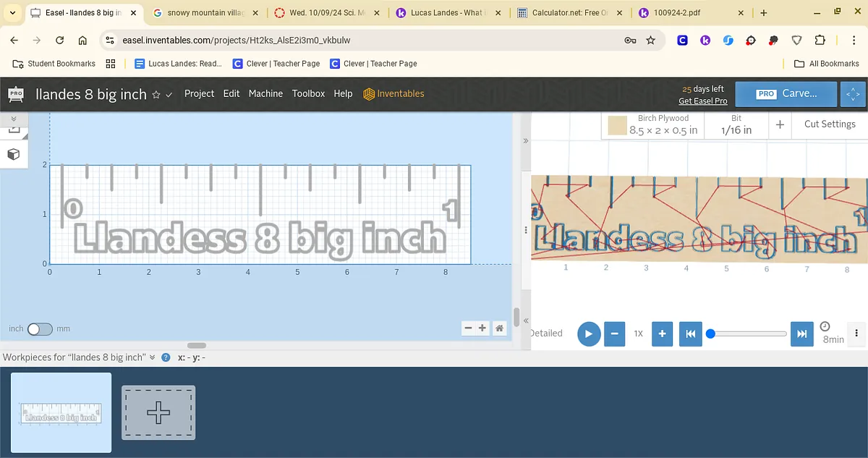
Task: Zoom out the design canvas
Action: tap(468, 328)
